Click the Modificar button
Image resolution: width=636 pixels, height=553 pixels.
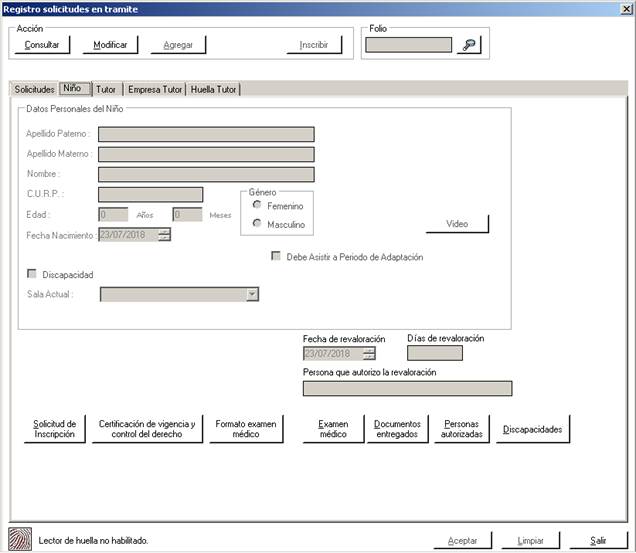tap(110, 45)
